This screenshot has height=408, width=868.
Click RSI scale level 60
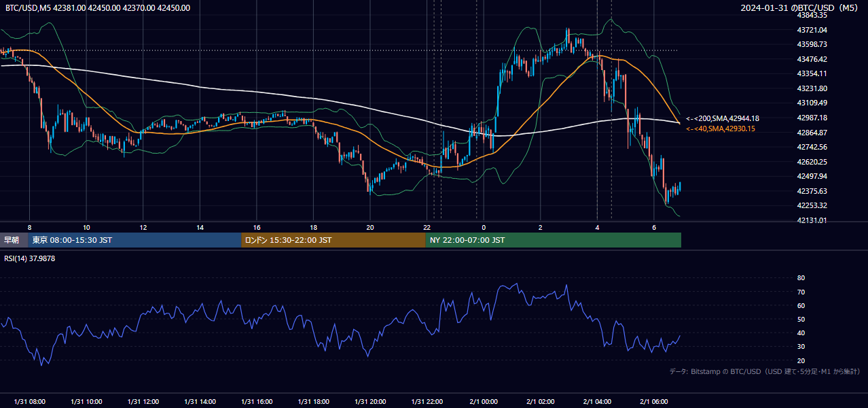coord(801,305)
